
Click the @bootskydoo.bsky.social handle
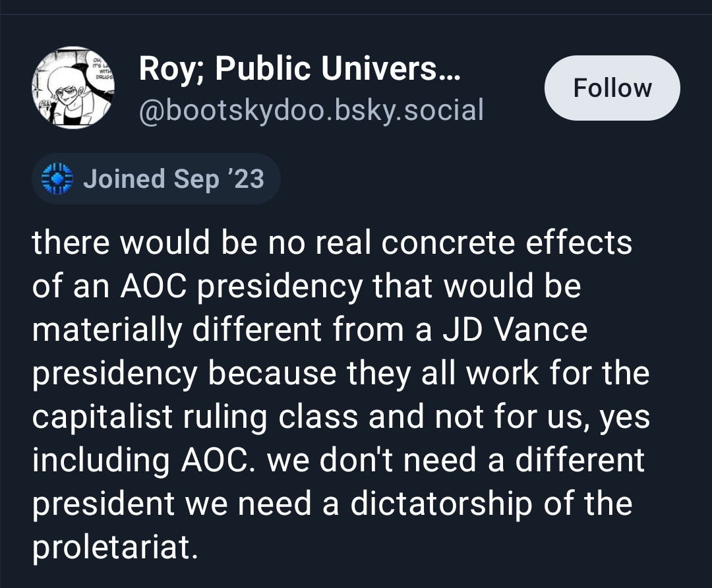311,109
